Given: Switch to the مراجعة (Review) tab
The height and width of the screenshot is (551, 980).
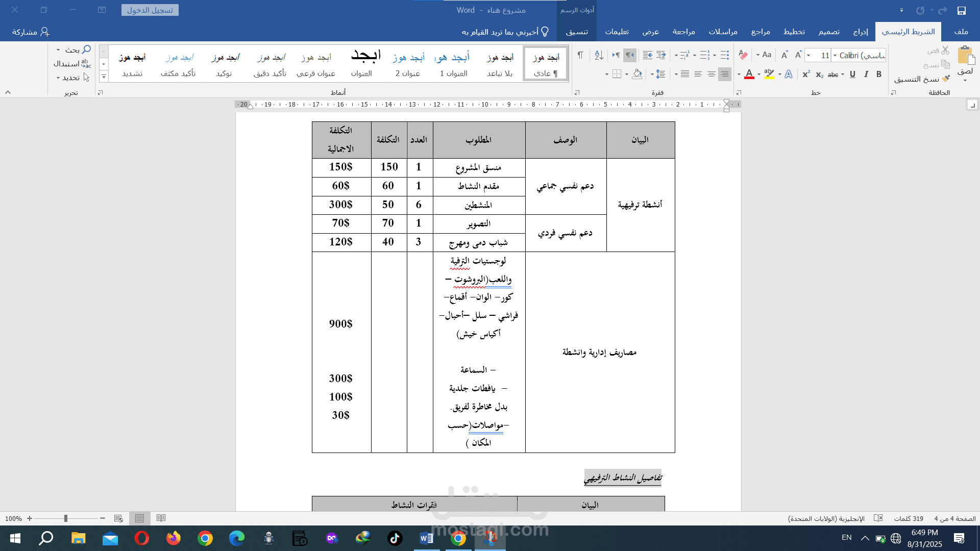Looking at the screenshot, I should point(683,32).
